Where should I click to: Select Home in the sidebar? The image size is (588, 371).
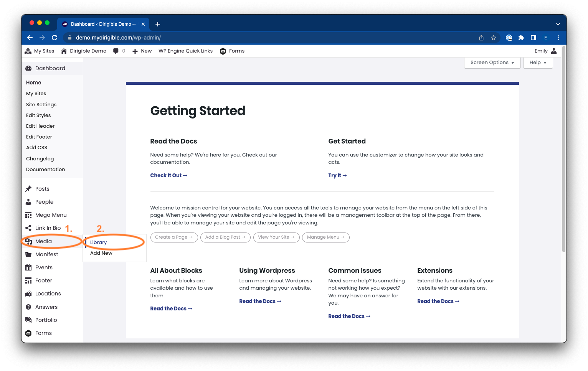pos(33,82)
